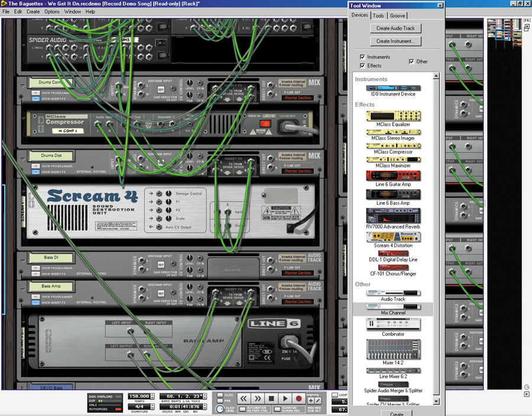Disable the Other devices checkbox
532x416 pixels.
[x=411, y=62]
